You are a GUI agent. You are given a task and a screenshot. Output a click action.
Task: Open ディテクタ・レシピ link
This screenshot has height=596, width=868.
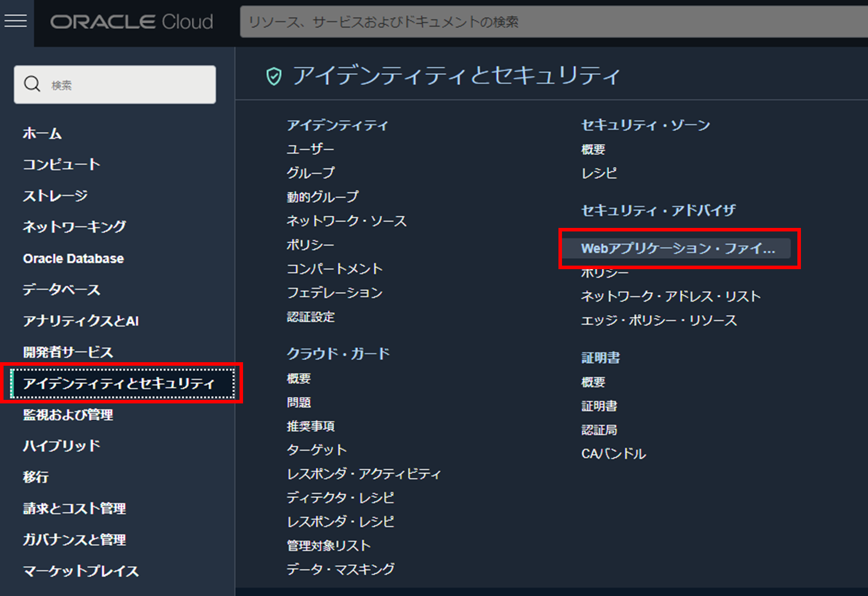click(341, 498)
